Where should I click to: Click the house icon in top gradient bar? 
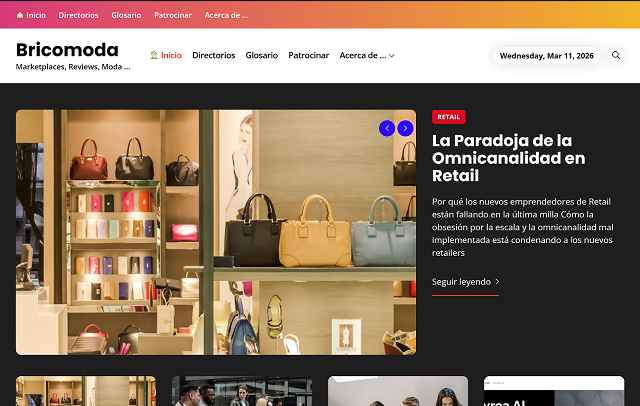[x=20, y=15]
